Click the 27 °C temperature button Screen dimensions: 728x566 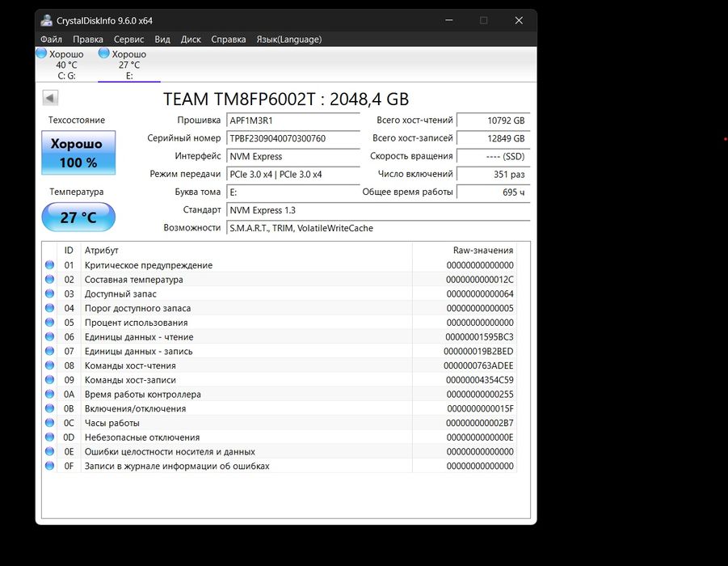click(x=78, y=217)
